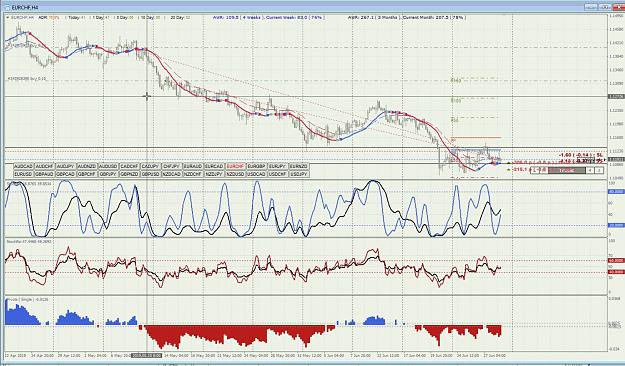Click the small left-arrow button in trade panel

[590, 170]
